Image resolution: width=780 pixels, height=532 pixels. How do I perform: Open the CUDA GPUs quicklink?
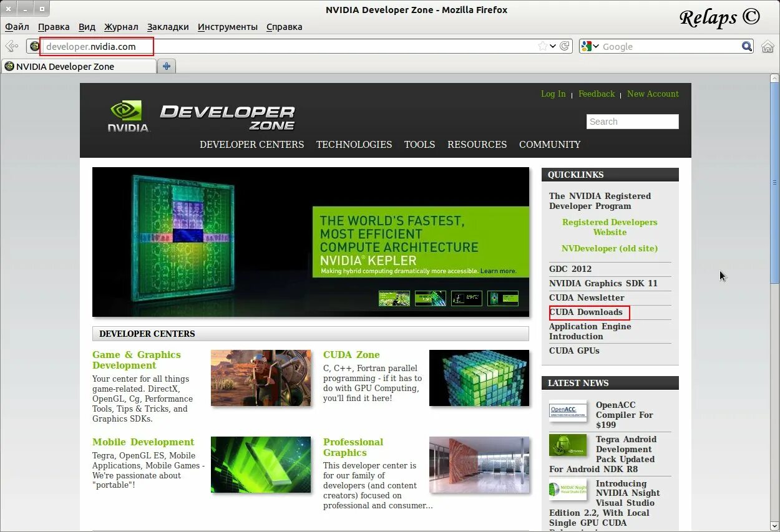point(574,351)
